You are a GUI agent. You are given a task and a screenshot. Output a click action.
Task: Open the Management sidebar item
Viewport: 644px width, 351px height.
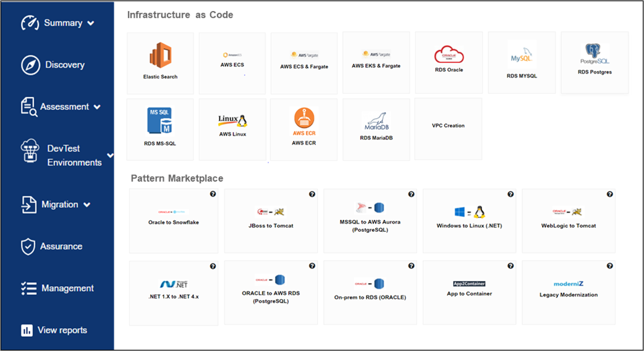(57, 289)
